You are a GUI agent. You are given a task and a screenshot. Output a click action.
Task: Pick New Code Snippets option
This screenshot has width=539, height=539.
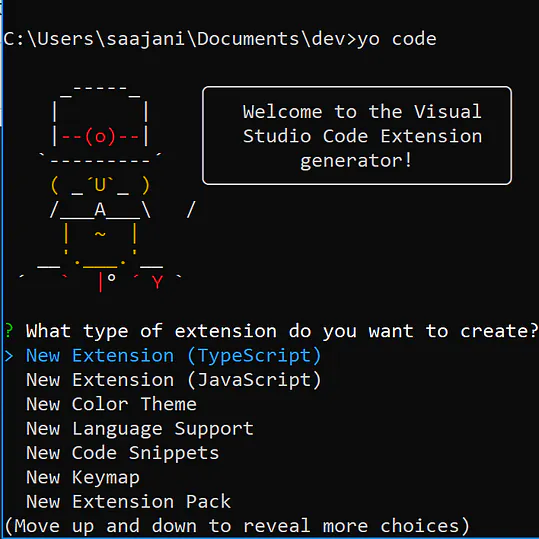click(123, 453)
